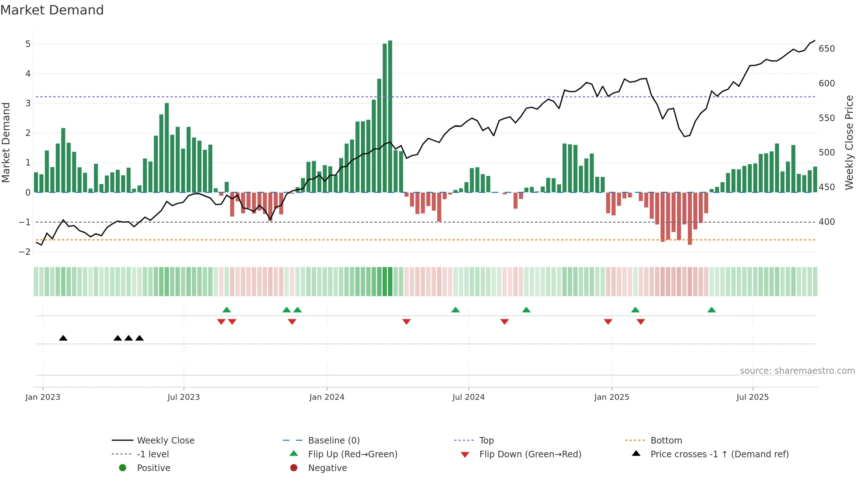Click the 4 demand tick label
The image size is (868, 488).
(28, 74)
